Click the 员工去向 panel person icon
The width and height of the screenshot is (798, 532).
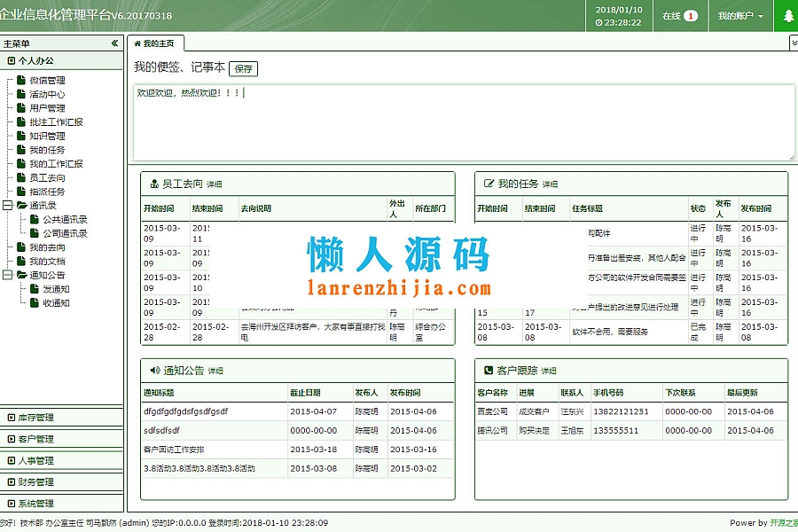(x=154, y=184)
